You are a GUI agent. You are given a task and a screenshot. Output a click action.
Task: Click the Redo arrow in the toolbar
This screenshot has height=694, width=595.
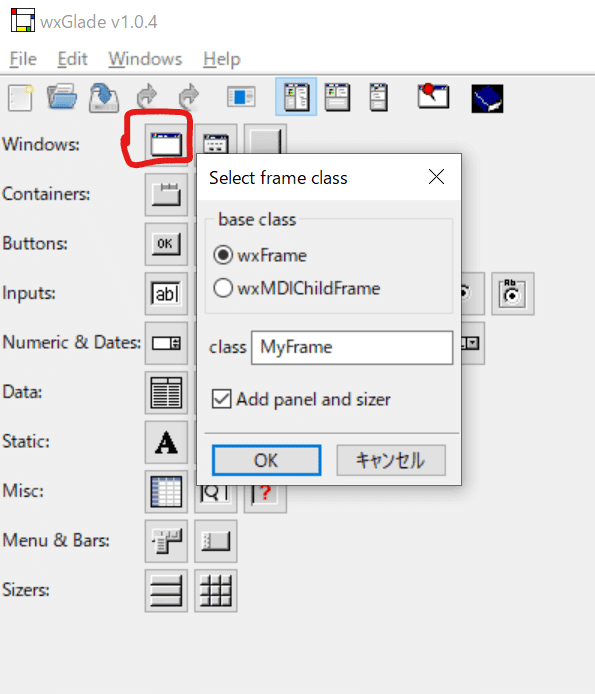189,96
